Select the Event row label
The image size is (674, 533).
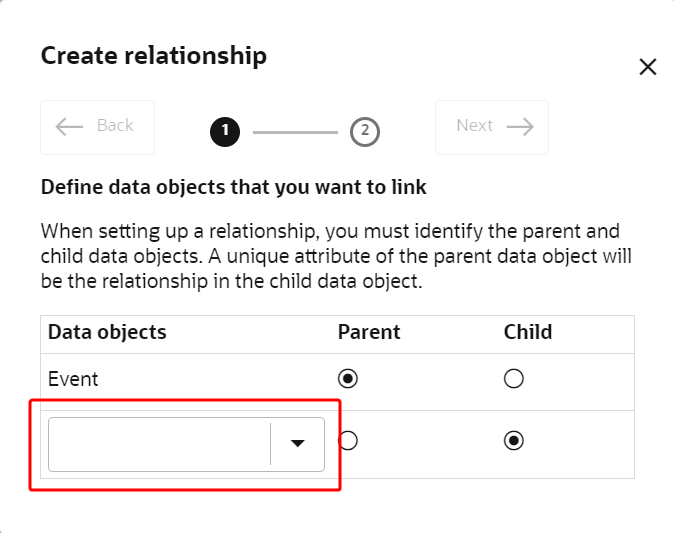73,380
